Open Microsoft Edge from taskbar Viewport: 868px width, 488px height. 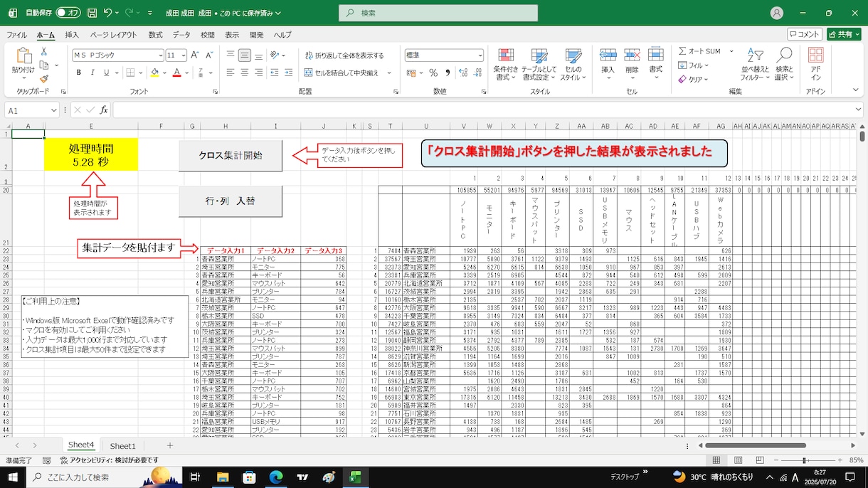[275, 477]
